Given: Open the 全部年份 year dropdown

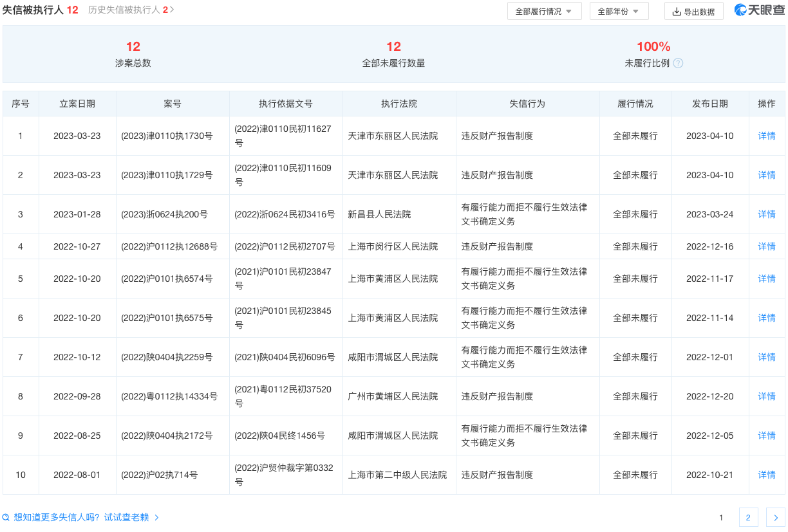Looking at the screenshot, I should pyautogui.click(x=618, y=11).
